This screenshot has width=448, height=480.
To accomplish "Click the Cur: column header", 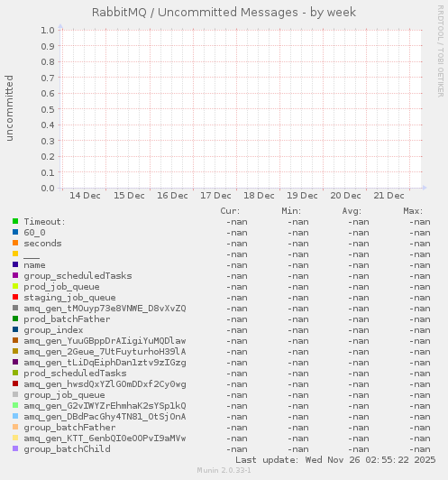I will pos(230,211).
